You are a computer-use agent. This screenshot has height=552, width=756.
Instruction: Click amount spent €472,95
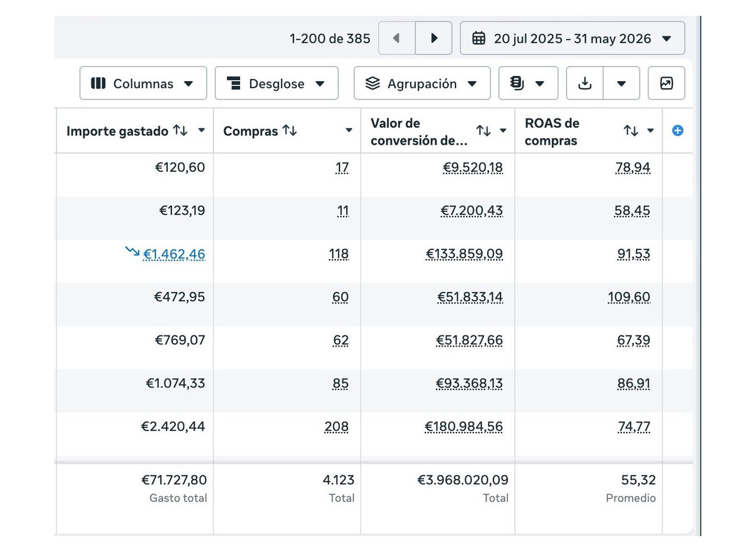(179, 297)
